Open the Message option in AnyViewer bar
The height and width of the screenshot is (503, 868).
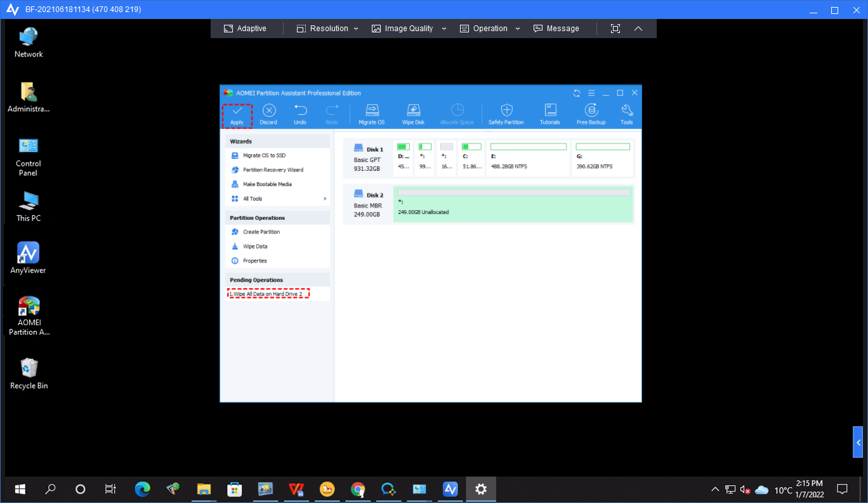pyautogui.click(x=556, y=29)
